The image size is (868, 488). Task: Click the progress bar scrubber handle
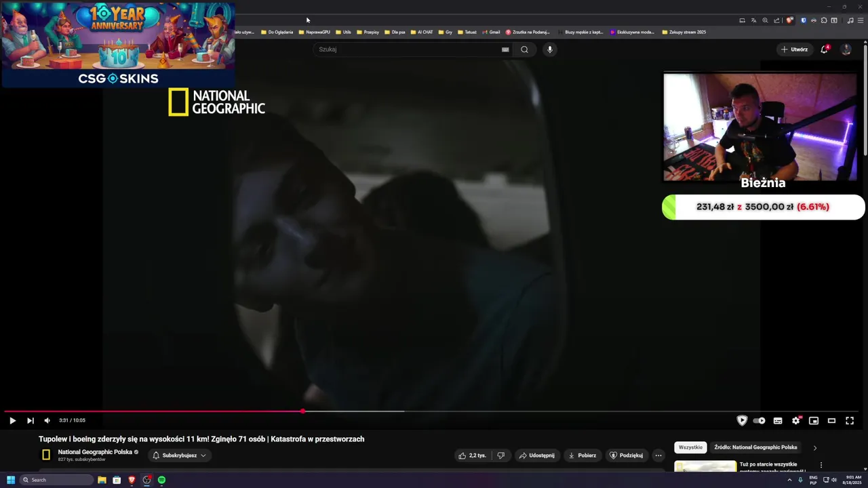pos(302,411)
